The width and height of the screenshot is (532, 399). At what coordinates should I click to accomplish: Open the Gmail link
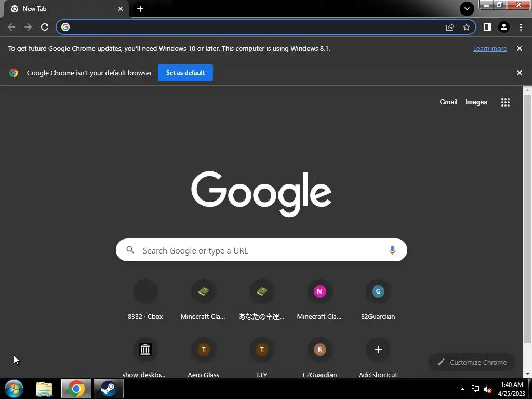[448, 102]
